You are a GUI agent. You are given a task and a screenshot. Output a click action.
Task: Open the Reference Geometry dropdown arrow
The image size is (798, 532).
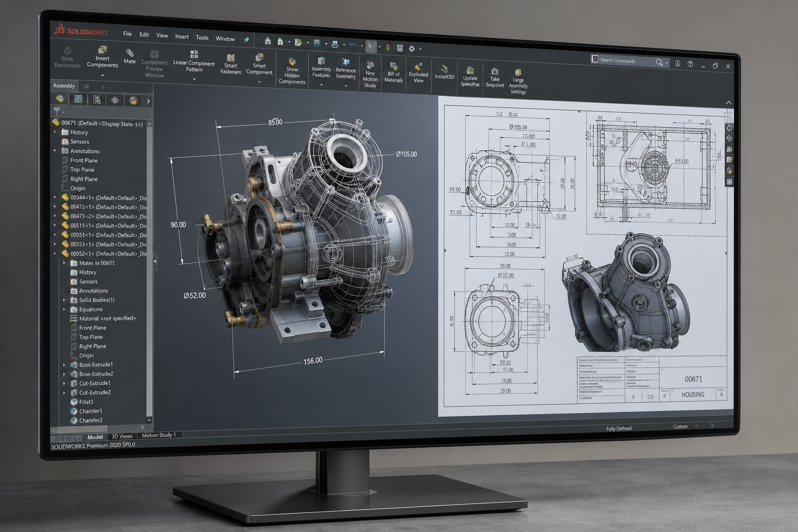pyautogui.click(x=346, y=86)
